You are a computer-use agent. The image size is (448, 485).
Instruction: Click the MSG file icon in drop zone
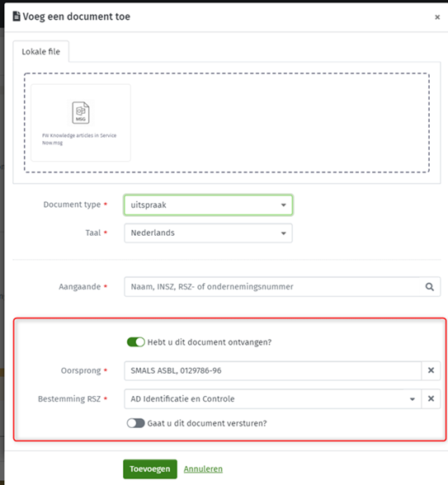click(x=81, y=112)
